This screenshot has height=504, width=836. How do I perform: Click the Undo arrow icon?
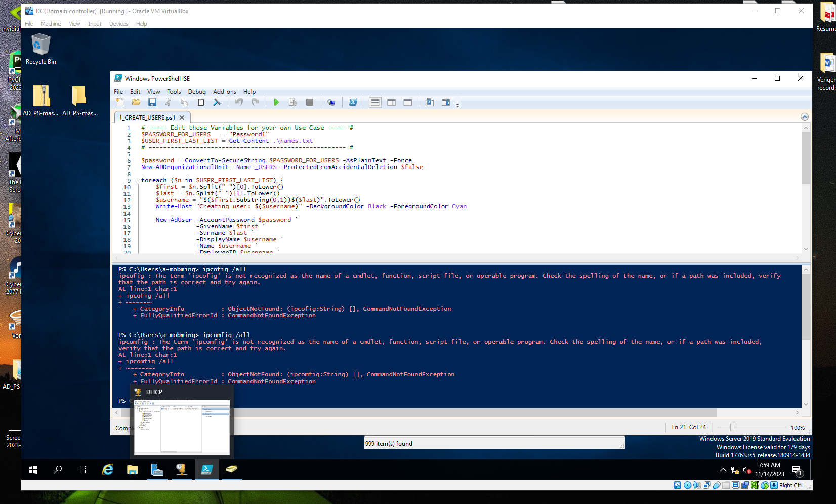239,102
